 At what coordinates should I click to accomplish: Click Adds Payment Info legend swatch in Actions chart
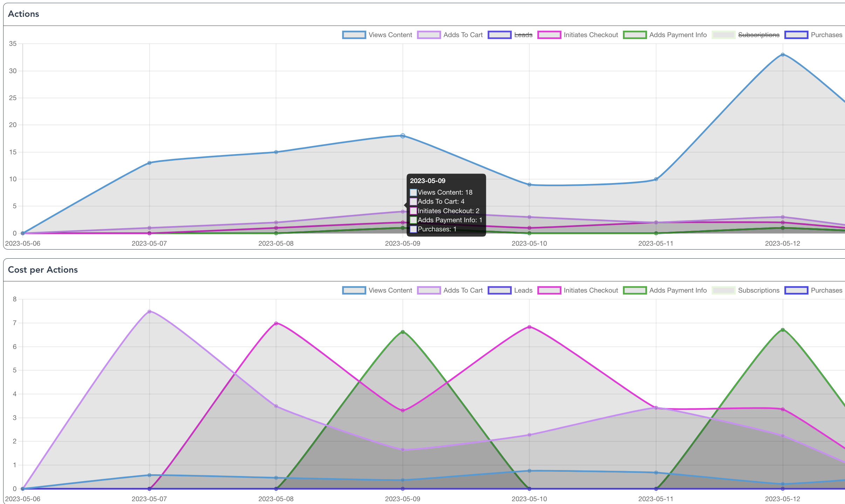(635, 35)
